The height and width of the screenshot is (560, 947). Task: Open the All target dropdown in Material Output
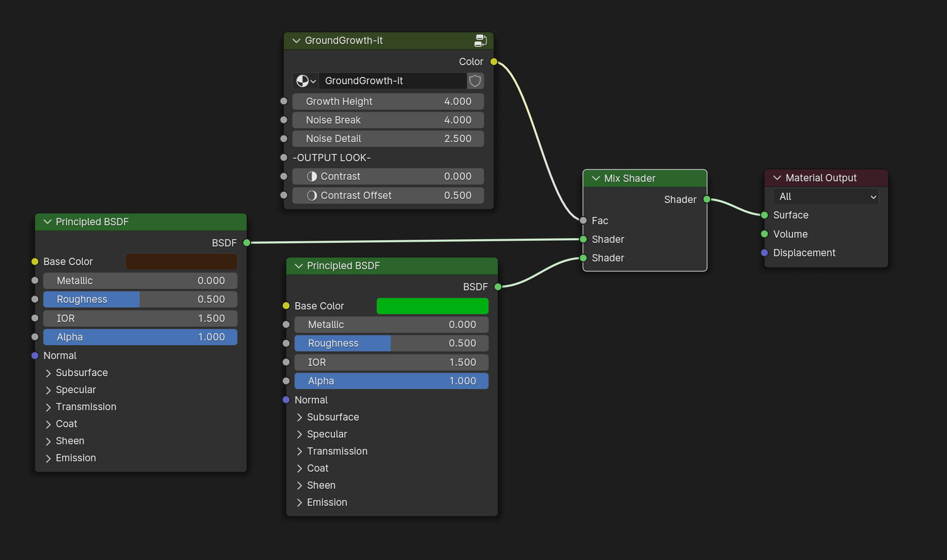[826, 197]
